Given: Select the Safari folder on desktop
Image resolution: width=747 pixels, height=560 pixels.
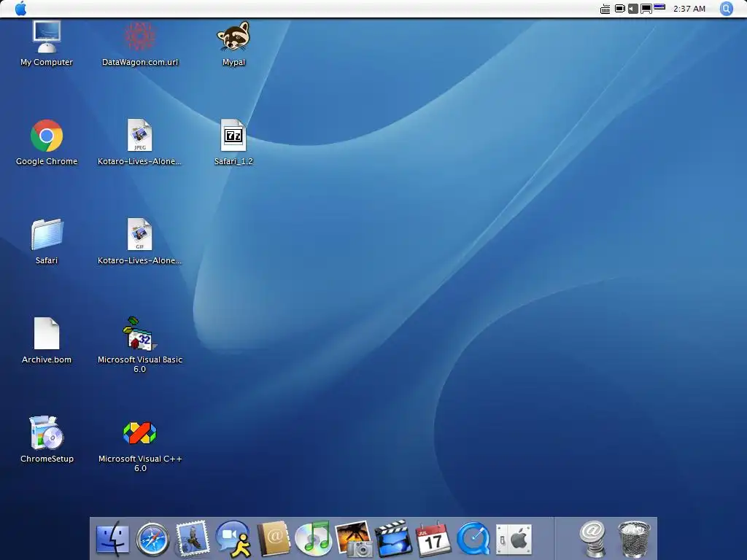Looking at the screenshot, I should (x=47, y=234).
